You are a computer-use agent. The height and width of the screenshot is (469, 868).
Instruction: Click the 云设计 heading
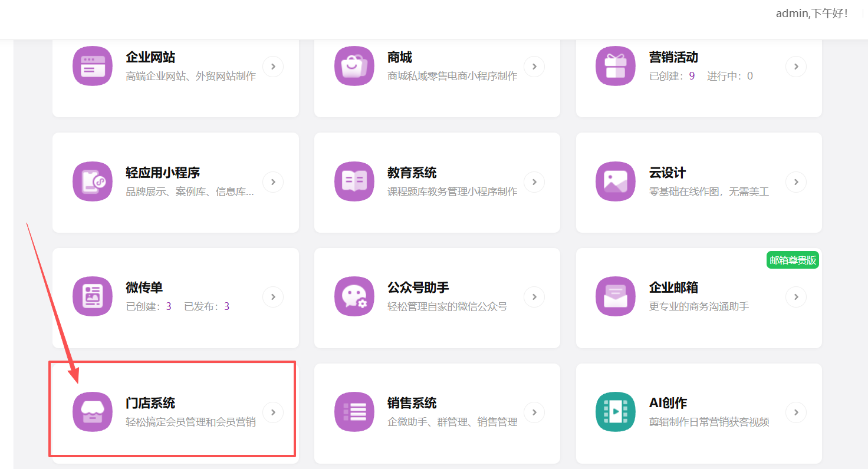point(668,173)
